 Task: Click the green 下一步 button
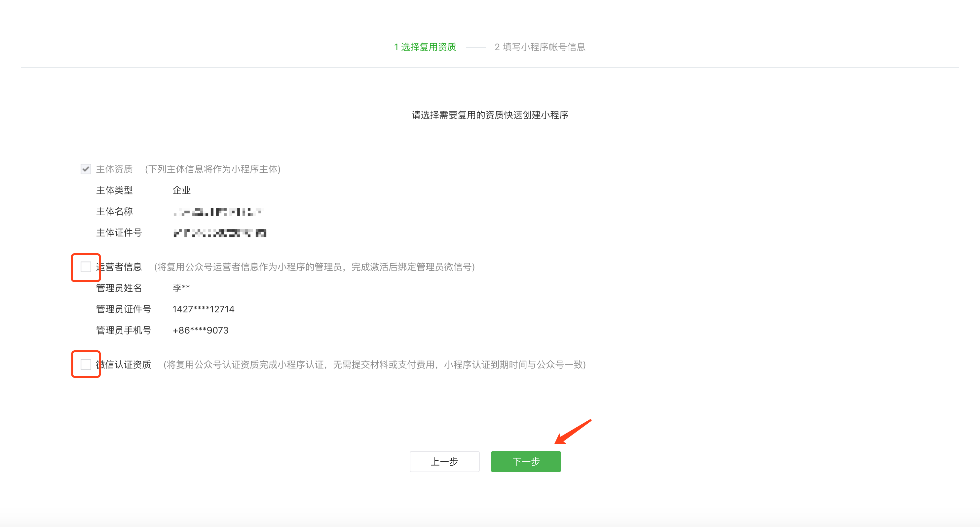pos(525,461)
